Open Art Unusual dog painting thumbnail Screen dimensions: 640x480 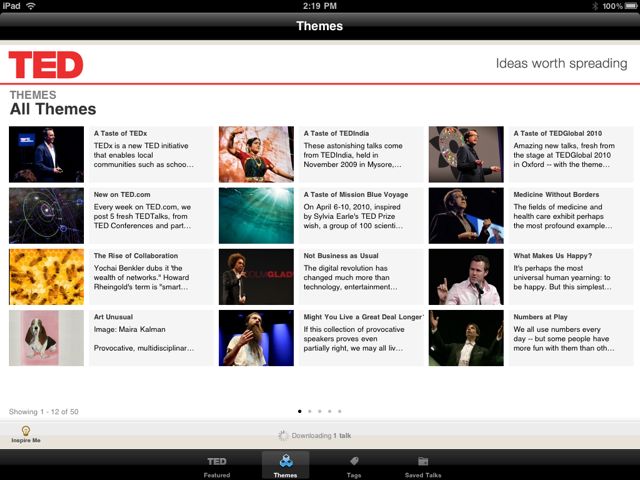[47, 338]
